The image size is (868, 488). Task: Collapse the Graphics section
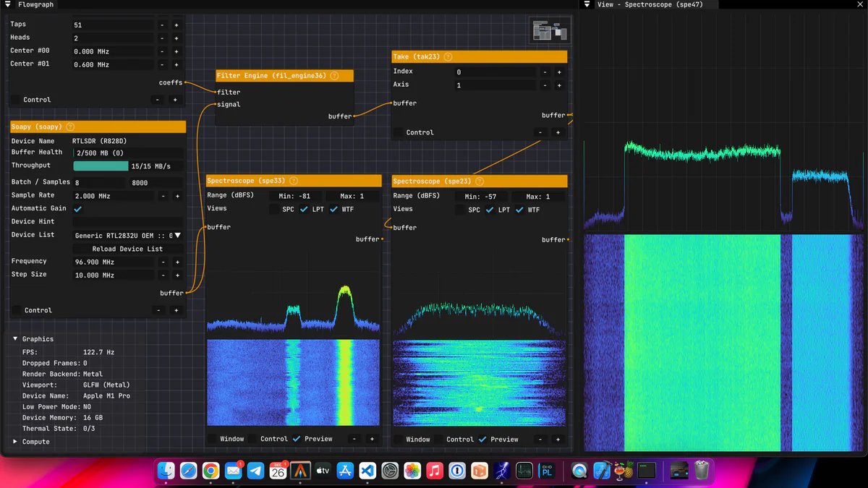(x=14, y=338)
